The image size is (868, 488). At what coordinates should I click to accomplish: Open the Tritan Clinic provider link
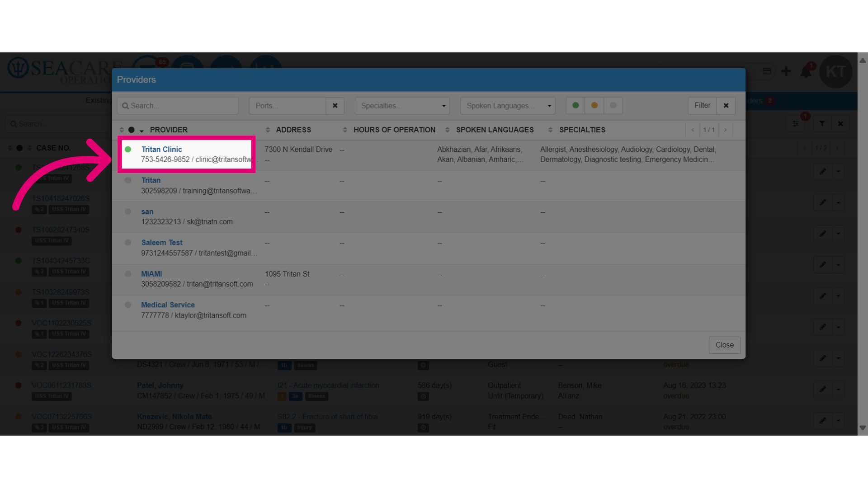coord(161,149)
